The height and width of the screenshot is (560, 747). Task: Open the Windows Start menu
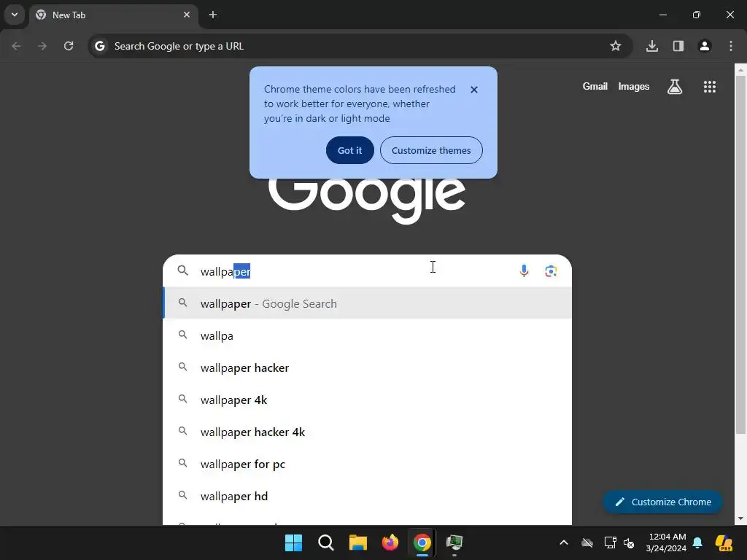[293, 542]
